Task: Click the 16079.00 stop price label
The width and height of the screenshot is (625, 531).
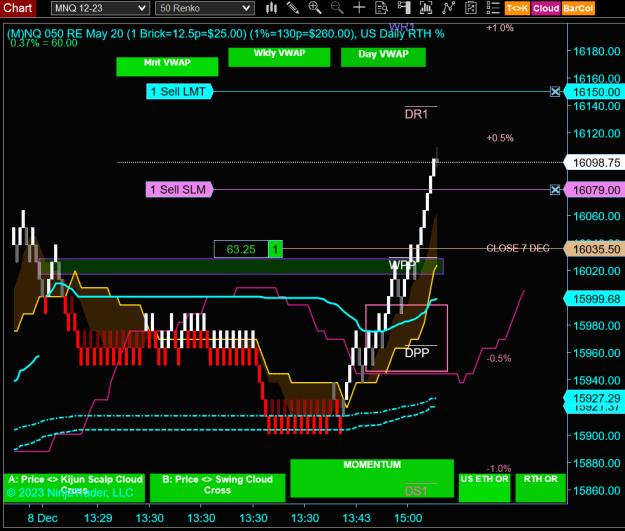Action: pos(595,190)
